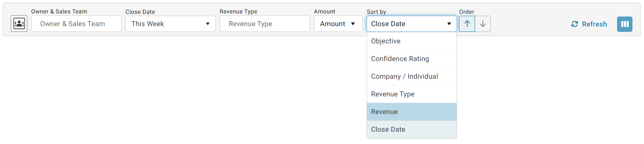Screen dimensions: 644x144
Task: Open the blue columns layout button
Action: coord(625,24)
